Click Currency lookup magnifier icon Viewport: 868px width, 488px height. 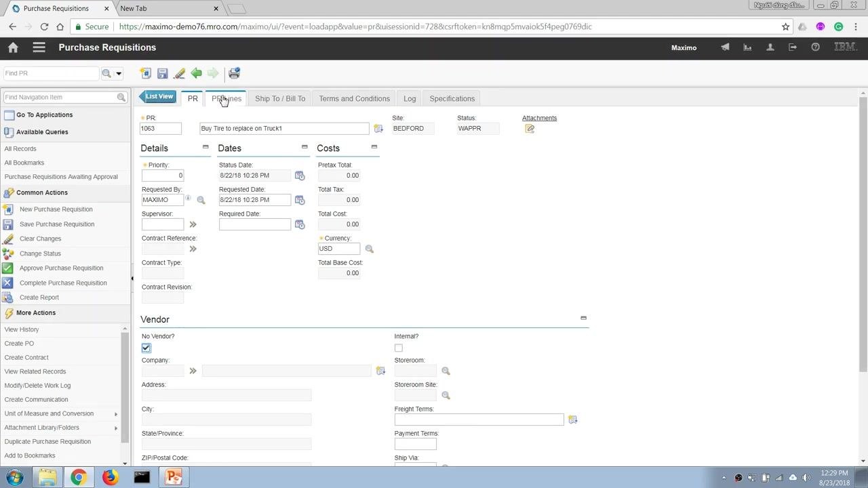(x=369, y=249)
